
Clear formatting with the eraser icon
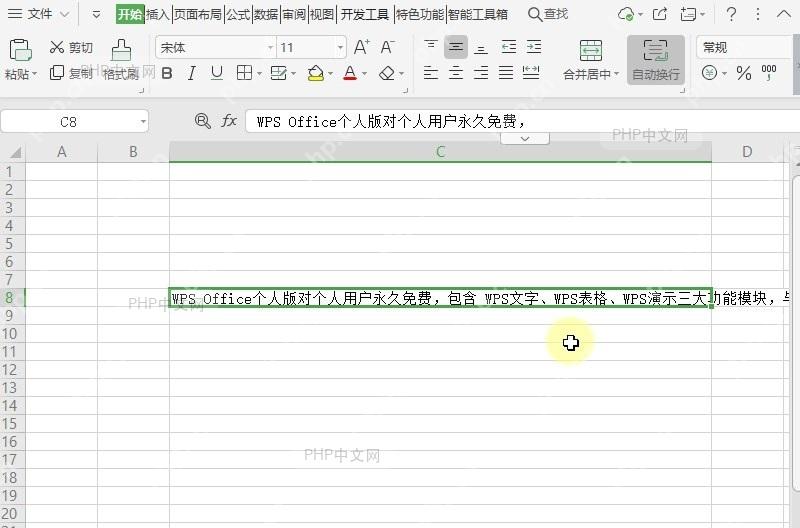387,73
